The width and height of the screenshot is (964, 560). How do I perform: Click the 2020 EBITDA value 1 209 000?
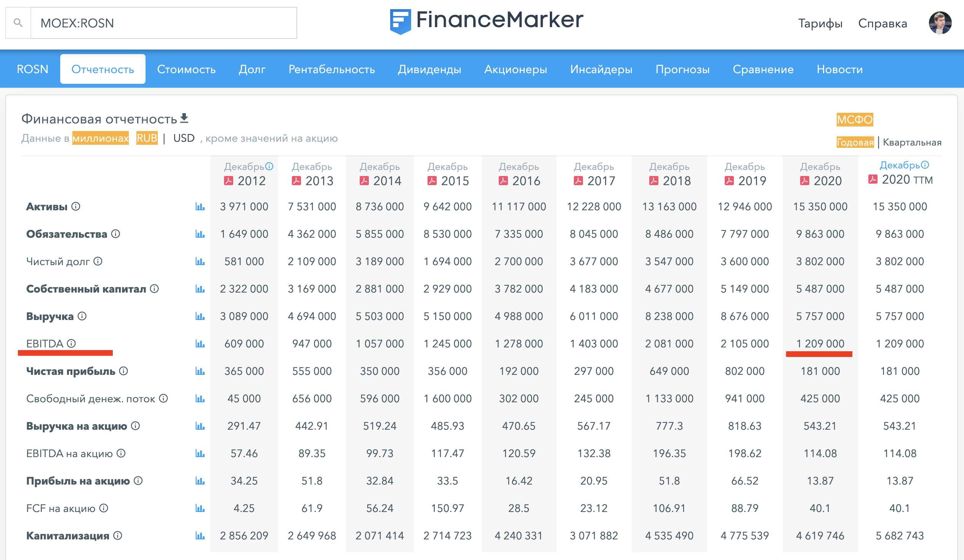(820, 344)
